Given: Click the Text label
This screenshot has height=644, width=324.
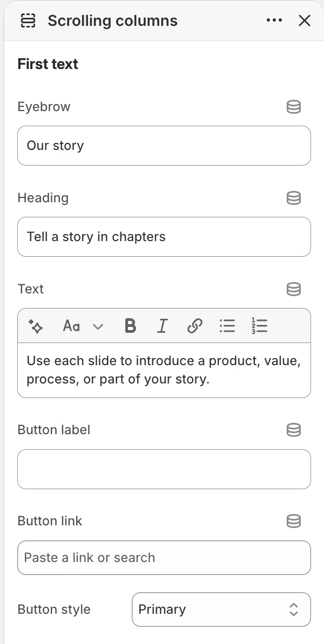Looking at the screenshot, I should pos(30,289).
